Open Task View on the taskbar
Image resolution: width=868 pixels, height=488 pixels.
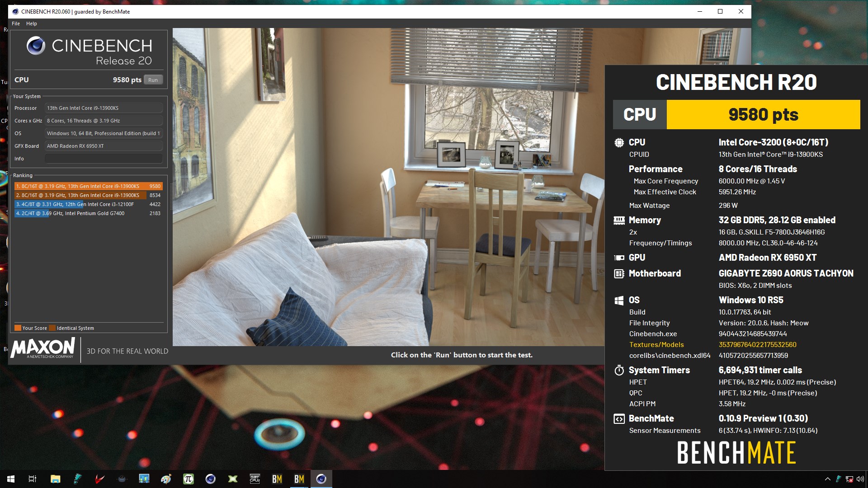point(33,479)
